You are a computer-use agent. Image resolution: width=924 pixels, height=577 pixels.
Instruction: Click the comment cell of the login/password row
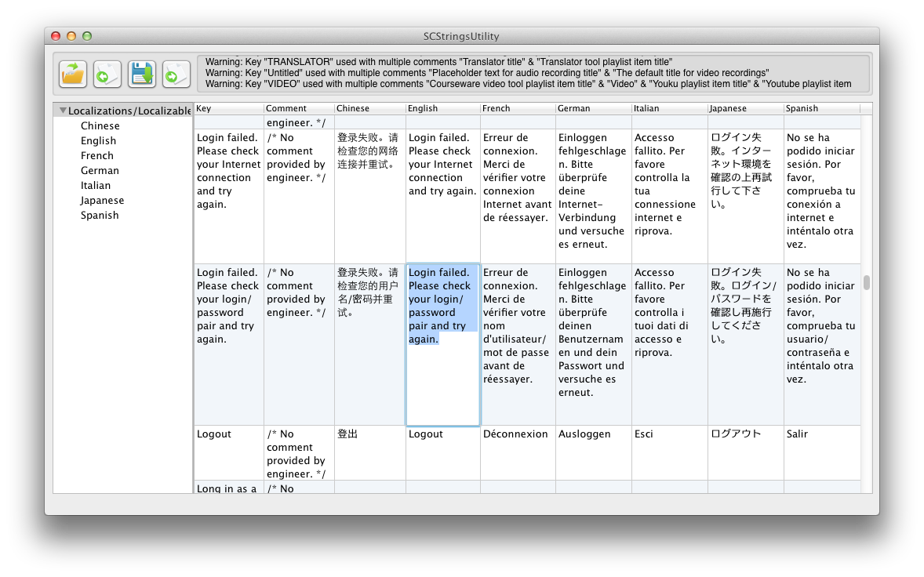point(299,344)
